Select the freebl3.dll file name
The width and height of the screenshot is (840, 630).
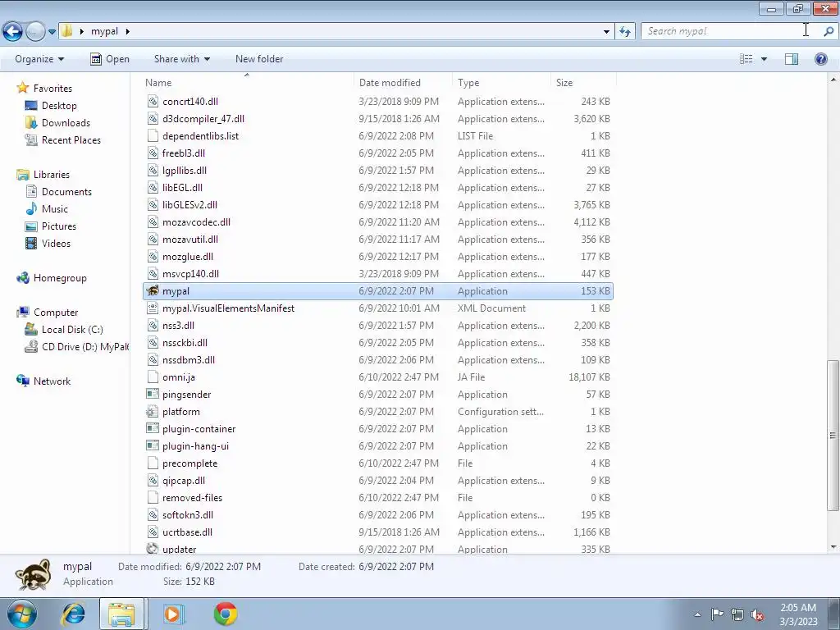(184, 153)
